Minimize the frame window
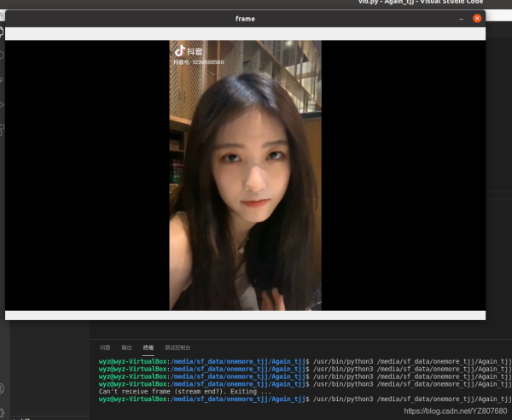 (x=461, y=18)
